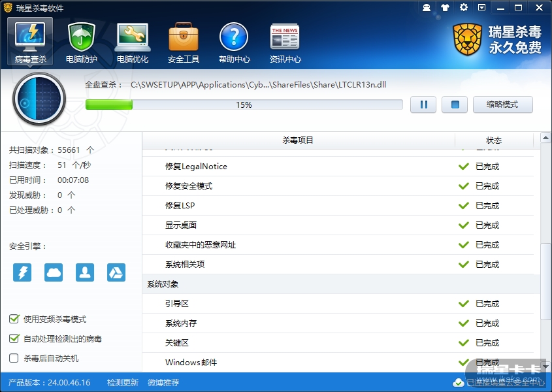Enable 杀毒后自动关机 checkbox
552x392 pixels.
pyautogui.click(x=14, y=358)
